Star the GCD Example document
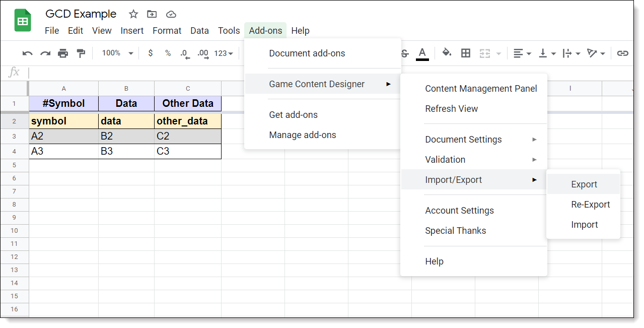The image size is (644, 328). tap(133, 14)
